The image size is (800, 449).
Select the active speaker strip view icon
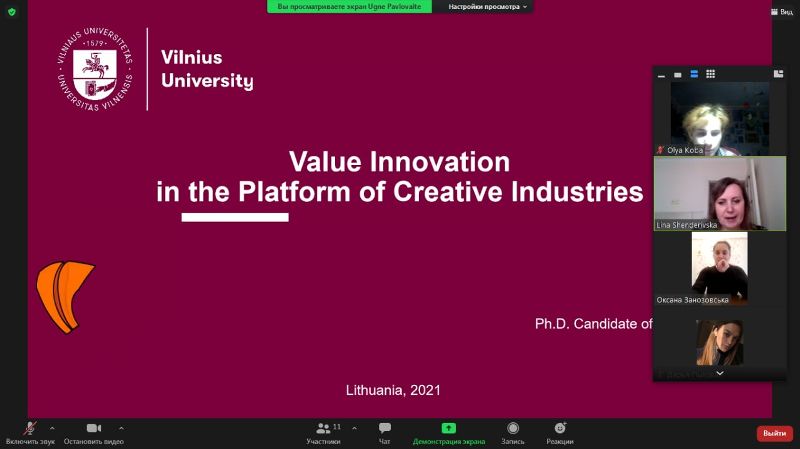[x=694, y=74]
